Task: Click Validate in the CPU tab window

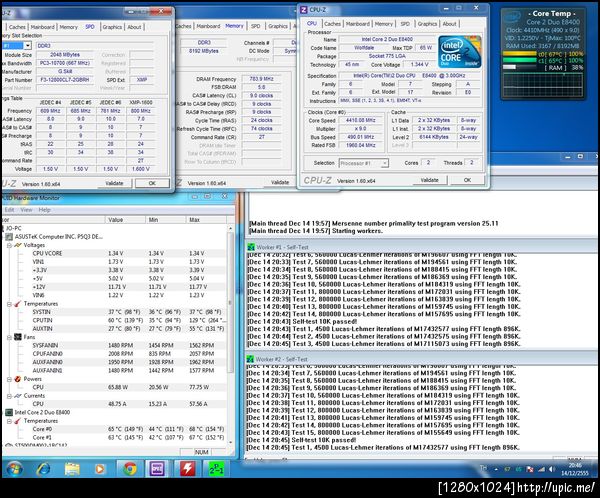Action: tap(429, 180)
